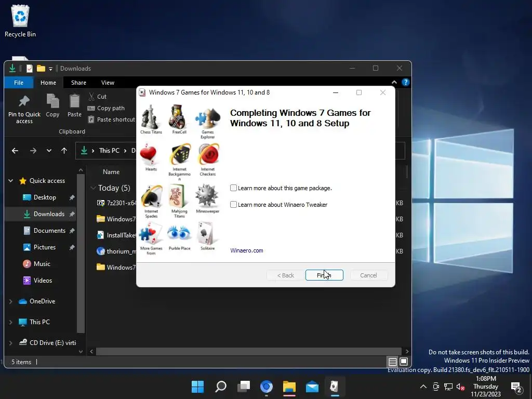
Task: Click the Mahjong Titans icon
Action: 178,196
